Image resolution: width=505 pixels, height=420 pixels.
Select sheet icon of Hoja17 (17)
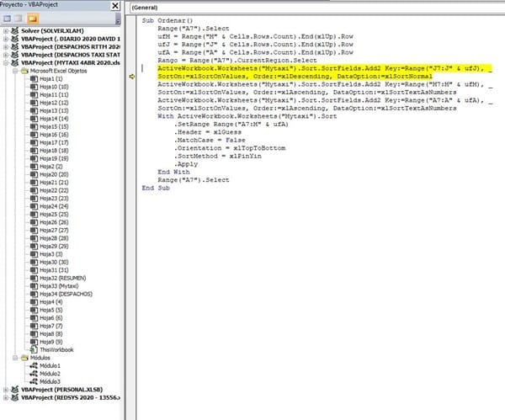tap(34, 143)
